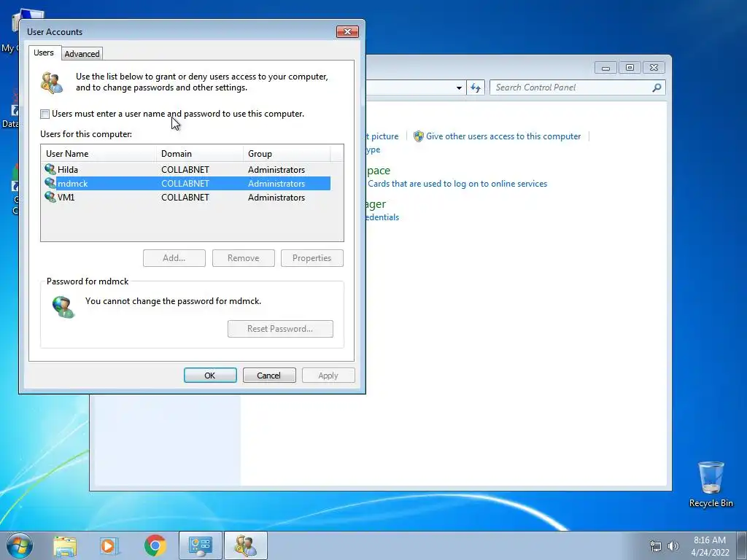This screenshot has height=560, width=747.
Task: Click the Hilda user account icon
Action: click(50, 169)
